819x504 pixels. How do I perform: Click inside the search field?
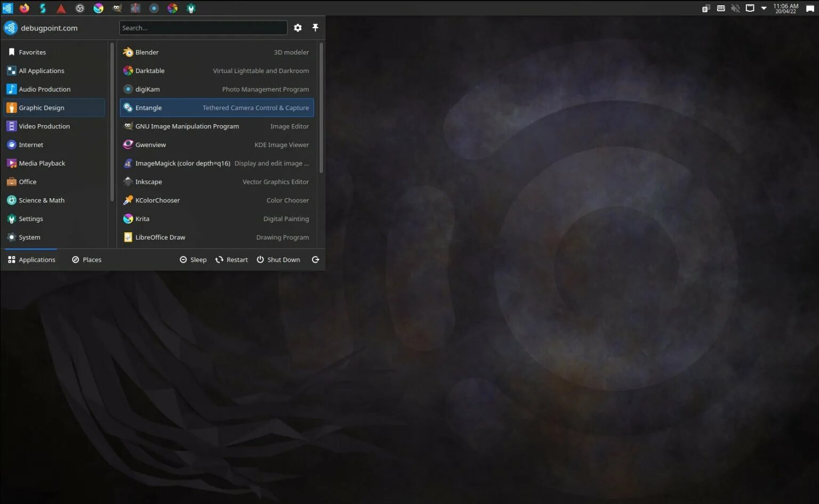click(203, 28)
